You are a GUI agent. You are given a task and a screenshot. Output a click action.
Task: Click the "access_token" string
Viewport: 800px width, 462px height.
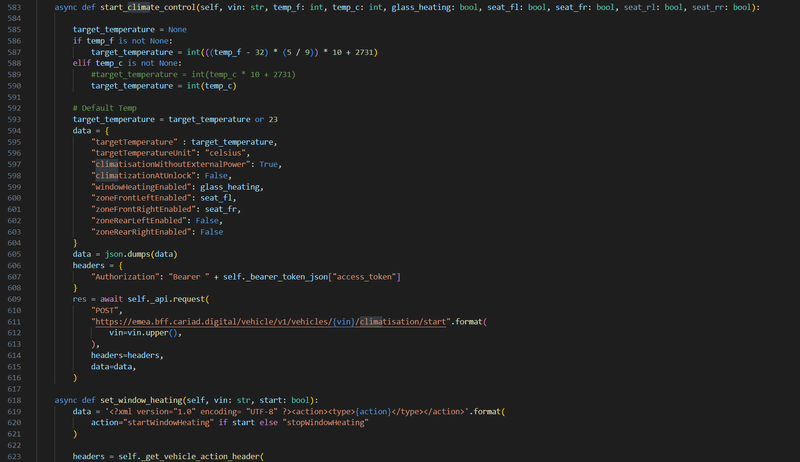point(365,277)
